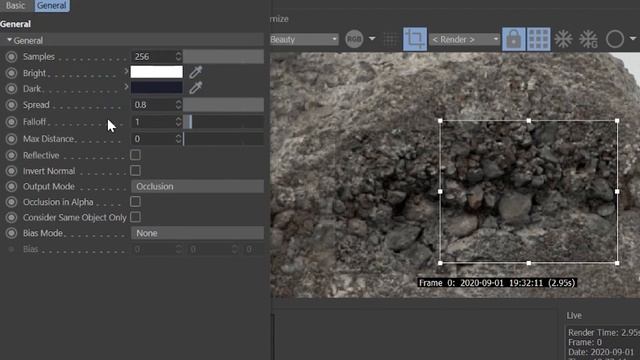This screenshot has width=640, height=360.
Task: Pick Dark color with eyedropper
Action: [196, 88]
